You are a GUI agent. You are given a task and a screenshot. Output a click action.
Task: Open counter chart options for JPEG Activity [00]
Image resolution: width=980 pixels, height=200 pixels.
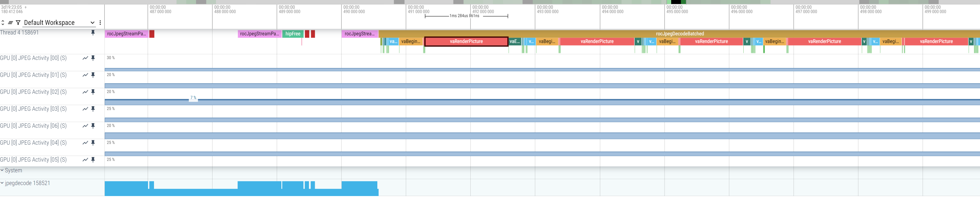click(x=85, y=58)
